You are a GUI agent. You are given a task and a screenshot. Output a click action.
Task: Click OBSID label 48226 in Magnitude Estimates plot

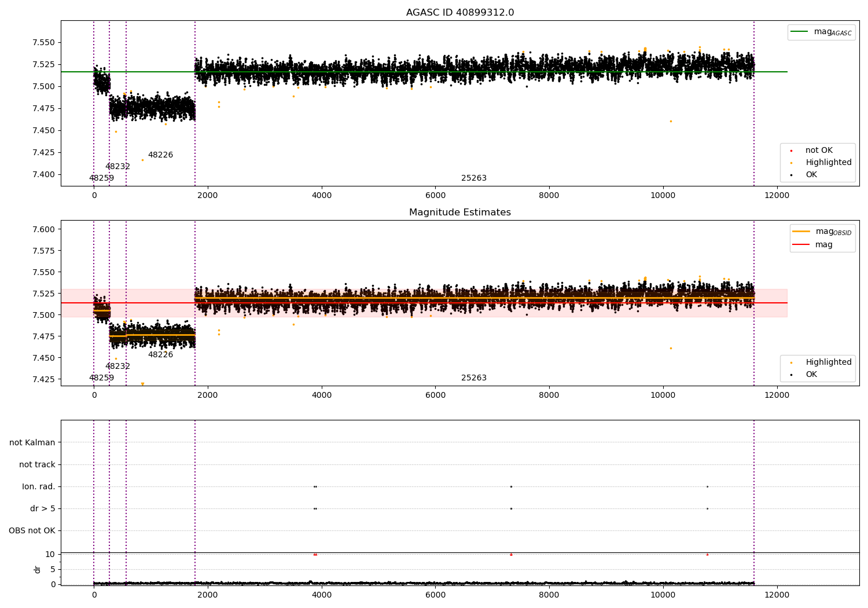coord(160,355)
